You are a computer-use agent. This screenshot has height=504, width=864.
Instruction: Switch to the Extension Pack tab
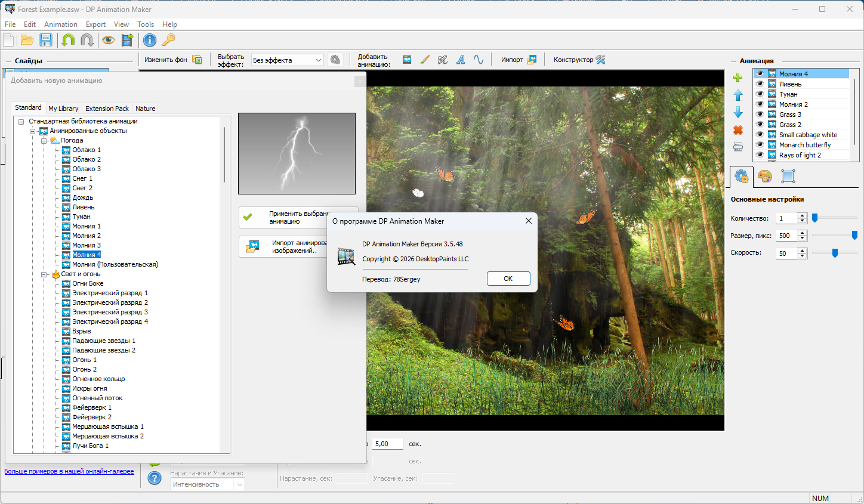click(x=107, y=109)
